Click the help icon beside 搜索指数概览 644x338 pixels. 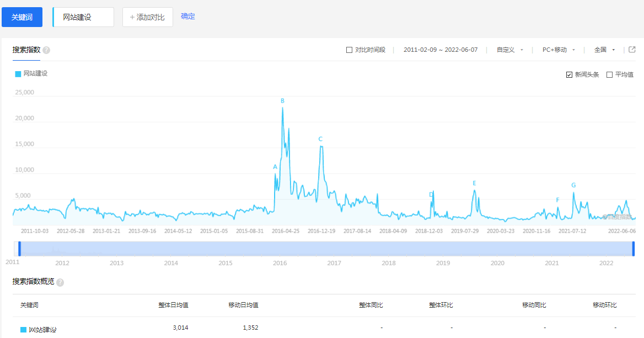tap(60, 282)
